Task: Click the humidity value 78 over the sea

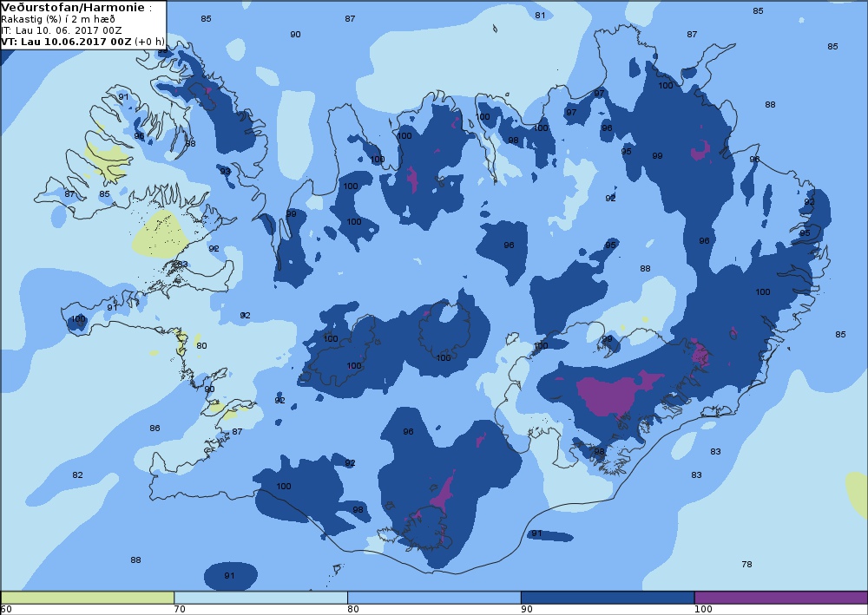Action: click(746, 564)
